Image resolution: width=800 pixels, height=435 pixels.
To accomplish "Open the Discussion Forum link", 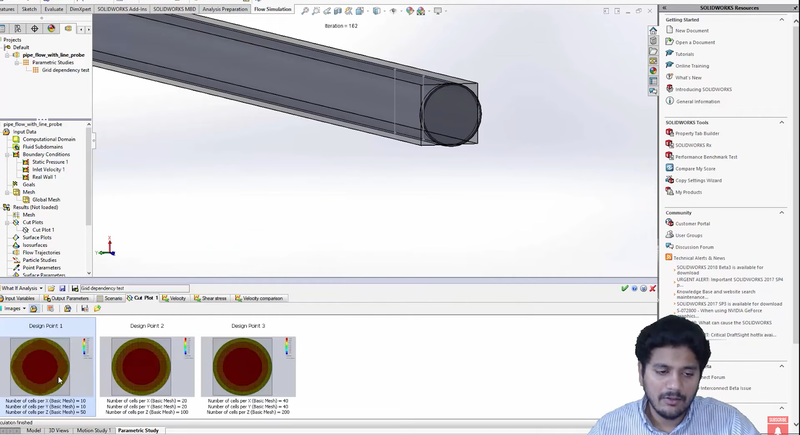I will (x=694, y=247).
